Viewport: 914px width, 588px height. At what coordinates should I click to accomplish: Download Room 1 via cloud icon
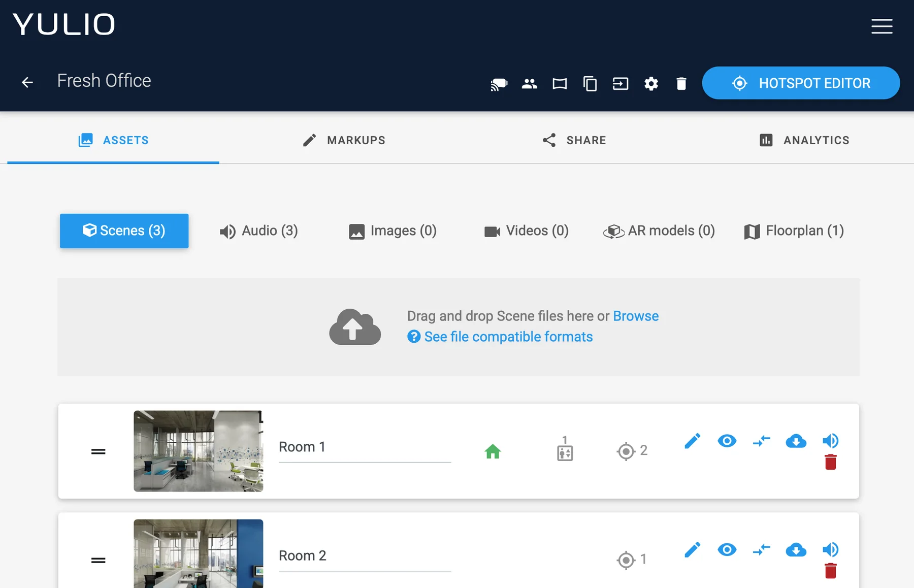[x=796, y=441]
